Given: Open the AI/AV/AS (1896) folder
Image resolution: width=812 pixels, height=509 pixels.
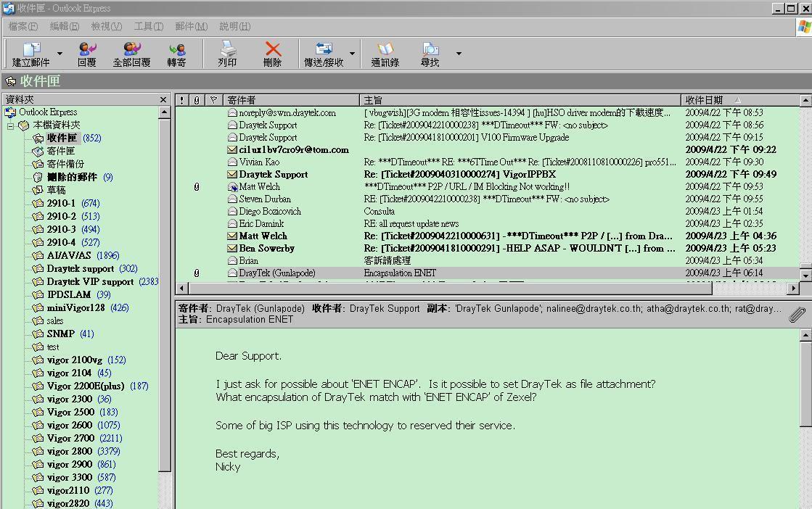Looking at the screenshot, I should point(75,255).
